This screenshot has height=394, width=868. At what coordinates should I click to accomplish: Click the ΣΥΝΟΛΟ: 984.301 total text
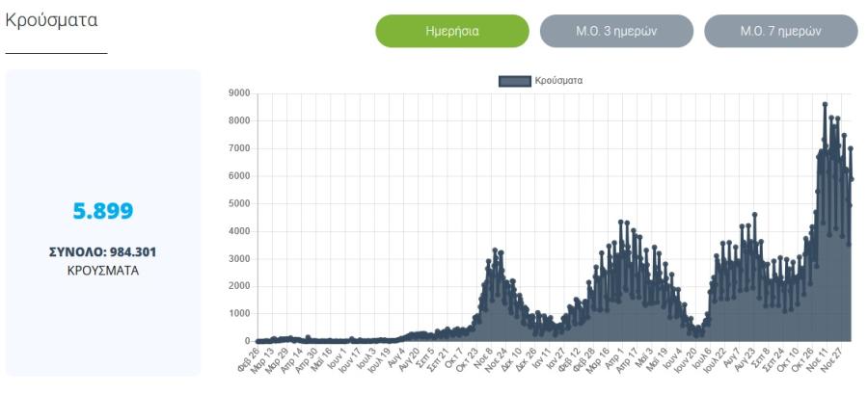[103, 252]
